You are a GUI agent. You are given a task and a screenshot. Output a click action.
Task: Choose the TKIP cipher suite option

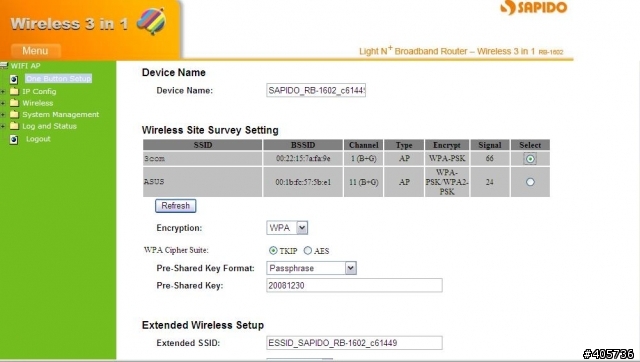pyautogui.click(x=273, y=251)
